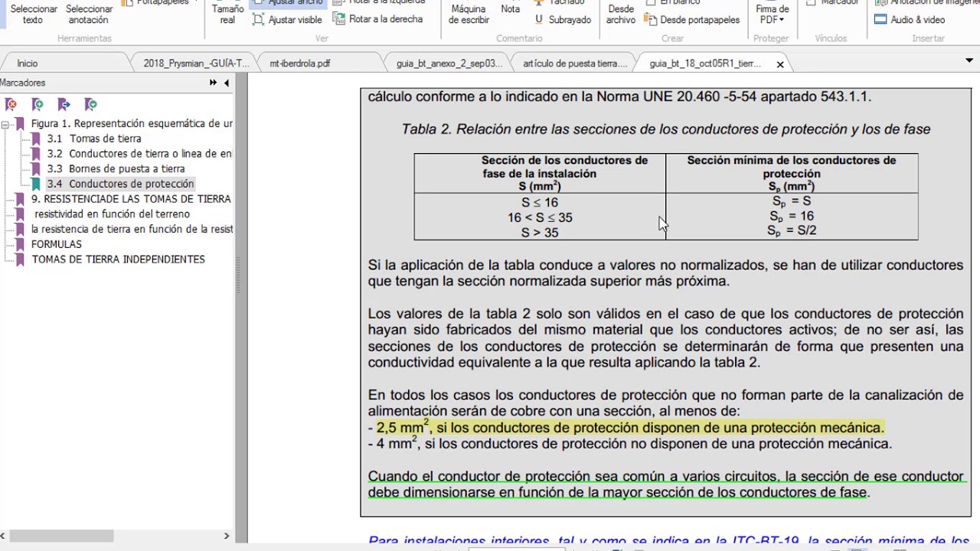This screenshot has height=551, width=980.
Task: Click Rotar a la derecha
Action: [x=377, y=19]
